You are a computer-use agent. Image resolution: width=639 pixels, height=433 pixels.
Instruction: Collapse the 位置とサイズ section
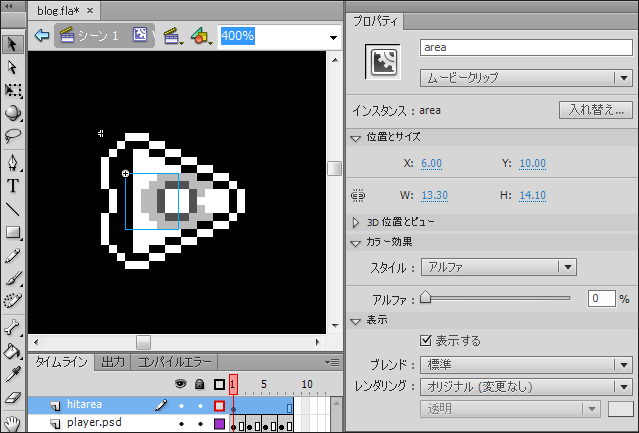point(356,137)
